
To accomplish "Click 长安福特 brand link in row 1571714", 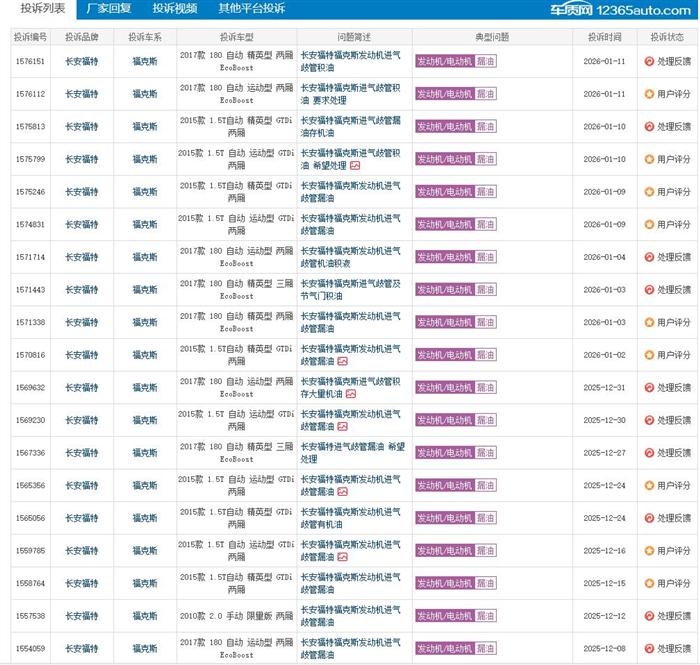I will coord(81,257).
